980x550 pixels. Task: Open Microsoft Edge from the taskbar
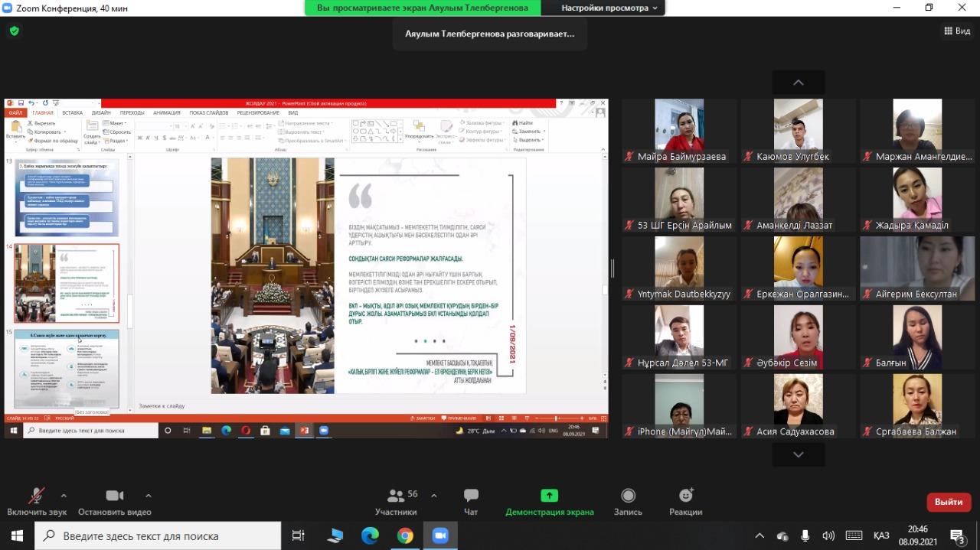click(370, 535)
